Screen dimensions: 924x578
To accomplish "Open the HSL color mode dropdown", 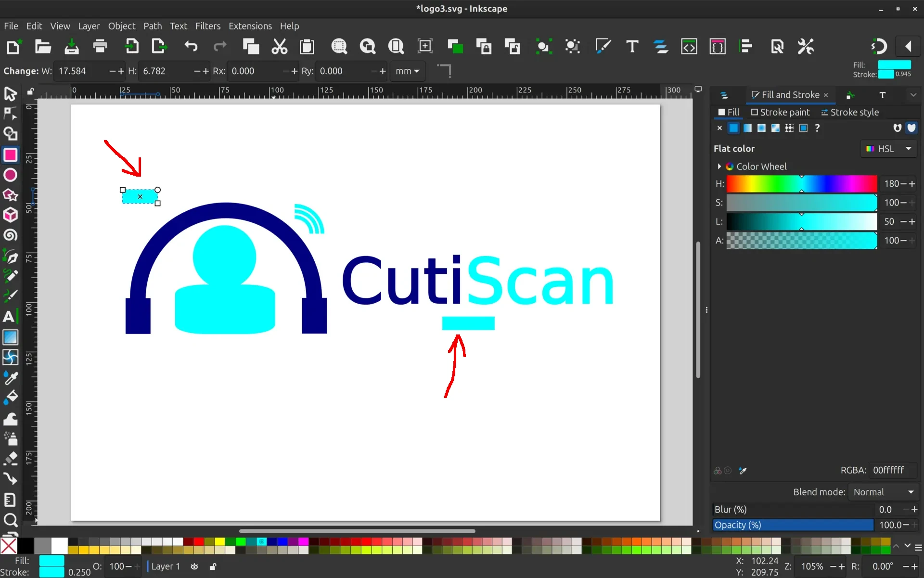I will click(888, 149).
